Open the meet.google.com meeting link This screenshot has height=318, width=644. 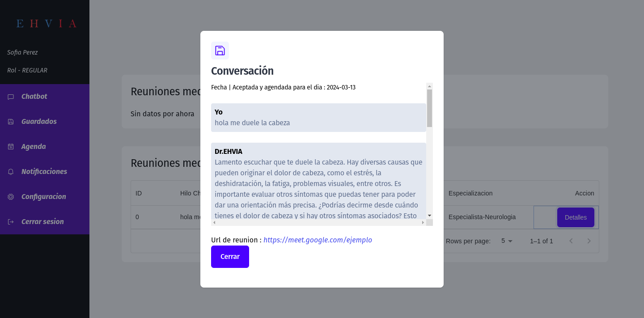click(x=318, y=240)
